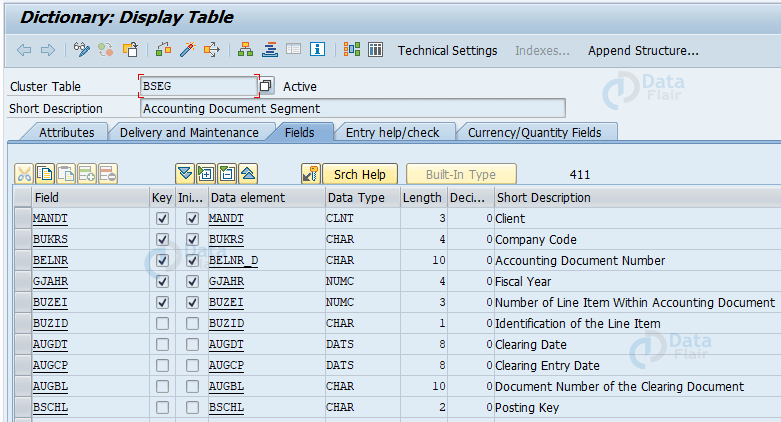Viewport: 781px width, 422px height.
Task: Click the key icon beside Srch Help
Action: click(311, 174)
